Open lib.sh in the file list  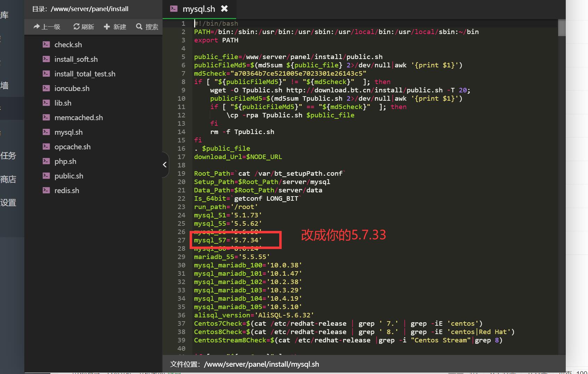pyautogui.click(x=63, y=103)
